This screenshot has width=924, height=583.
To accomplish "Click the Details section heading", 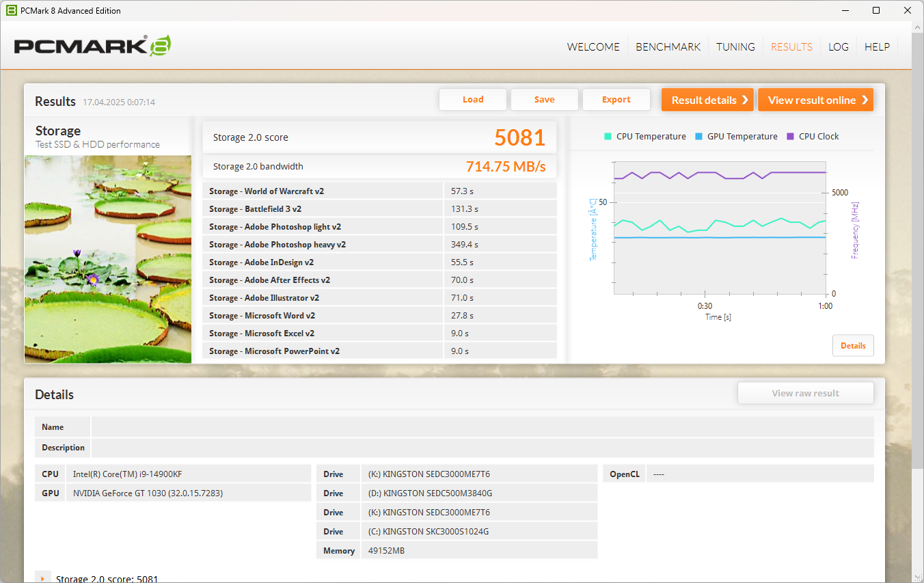I will (x=54, y=395).
